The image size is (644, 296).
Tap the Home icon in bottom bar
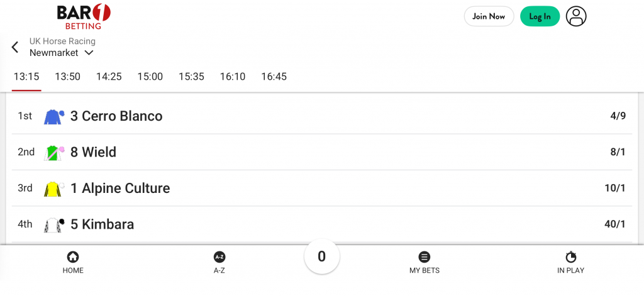tap(73, 257)
